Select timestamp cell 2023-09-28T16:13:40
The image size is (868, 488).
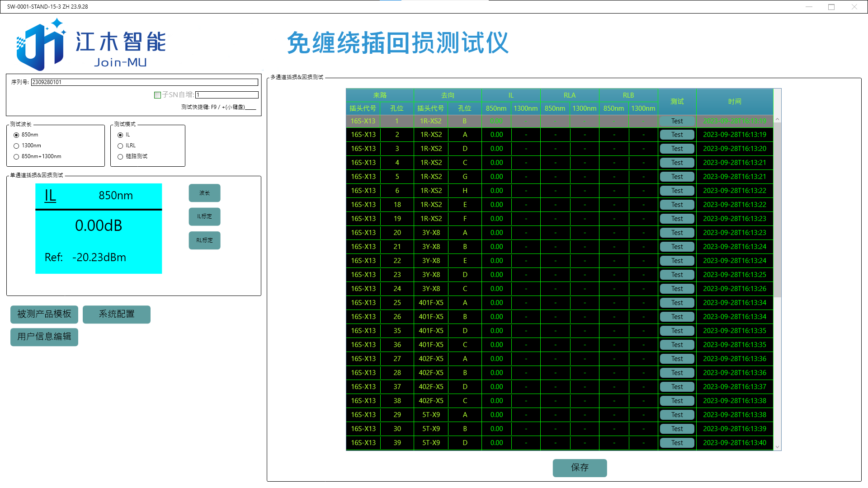(x=735, y=443)
